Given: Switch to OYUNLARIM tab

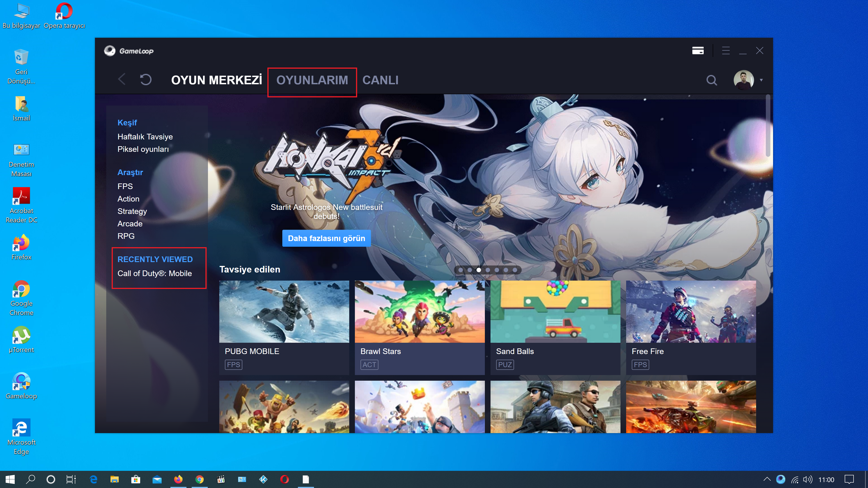Looking at the screenshot, I should point(312,80).
